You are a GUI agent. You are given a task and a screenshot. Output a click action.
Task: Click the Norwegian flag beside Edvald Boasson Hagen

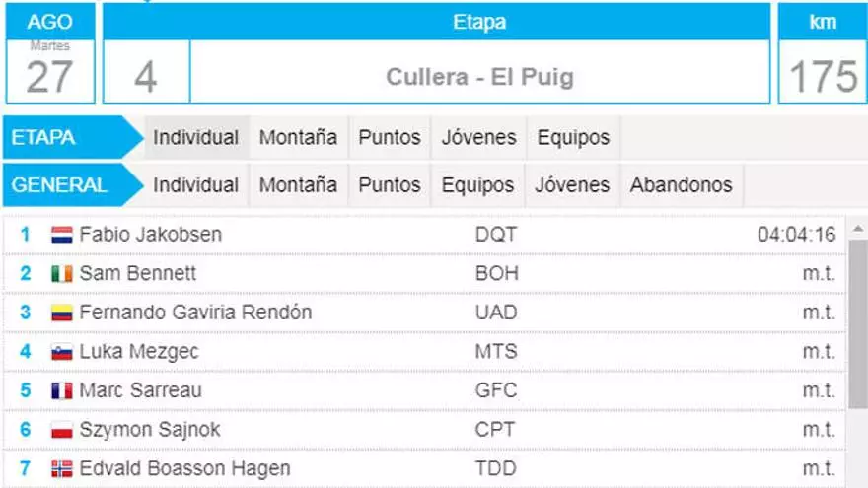point(62,469)
